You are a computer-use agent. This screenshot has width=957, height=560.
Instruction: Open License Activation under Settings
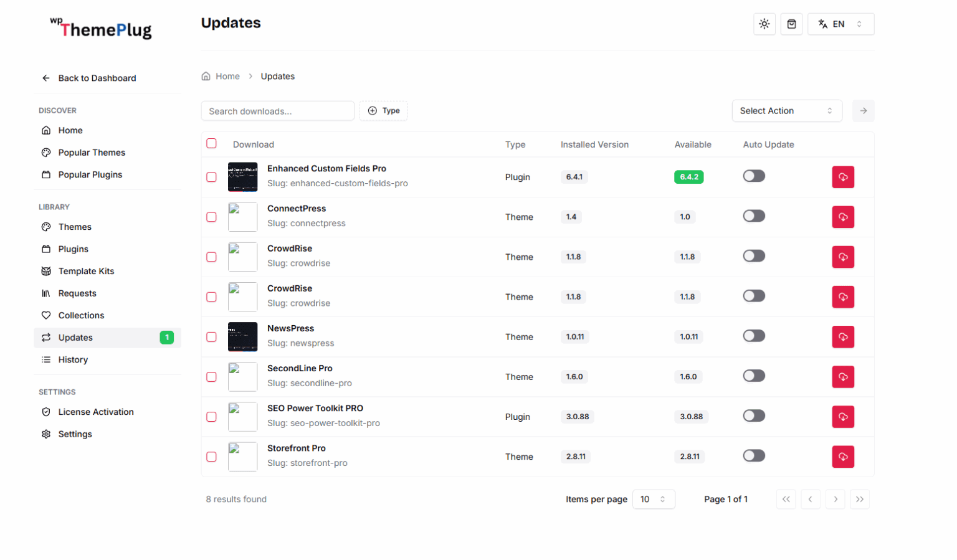tap(95, 412)
